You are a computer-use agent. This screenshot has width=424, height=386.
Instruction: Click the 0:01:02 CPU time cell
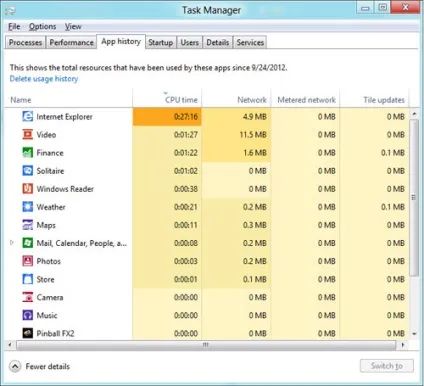coord(167,171)
